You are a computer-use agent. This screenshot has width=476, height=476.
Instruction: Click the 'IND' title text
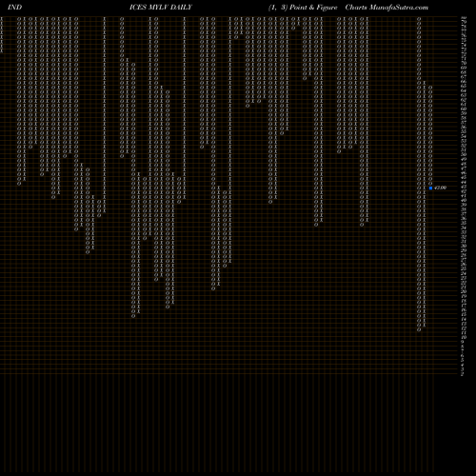tap(14, 8)
